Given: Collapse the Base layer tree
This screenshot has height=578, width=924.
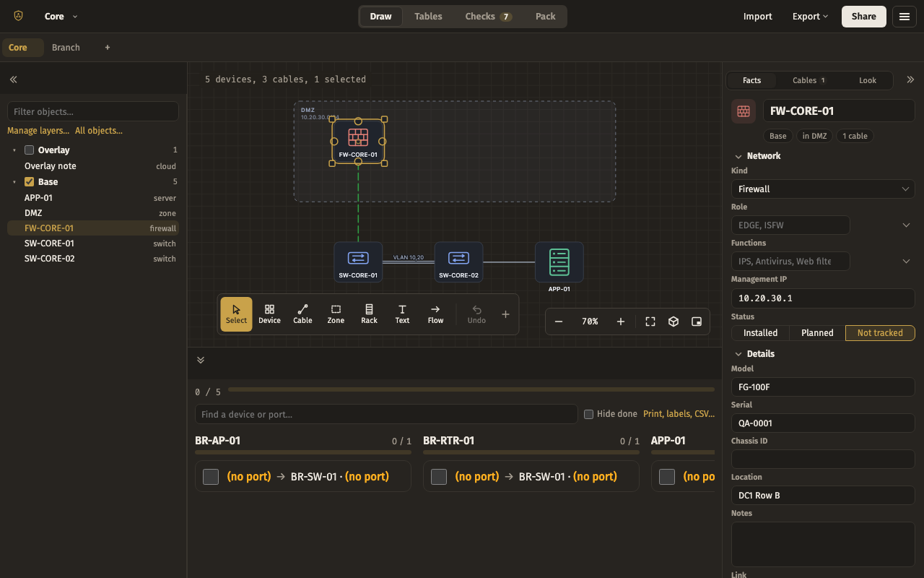Looking at the screenshot, I should click(14, 182).
